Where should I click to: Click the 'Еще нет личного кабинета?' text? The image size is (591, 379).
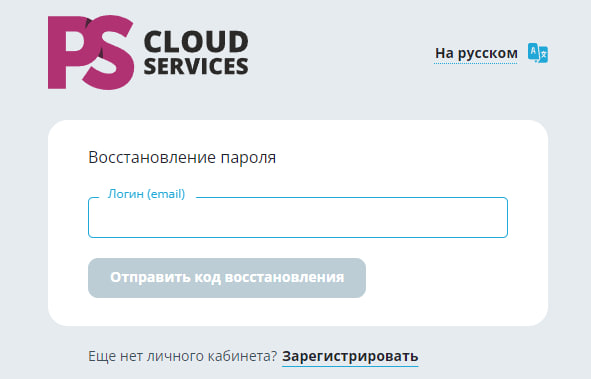pyautogui.click(x=182, y=356)
